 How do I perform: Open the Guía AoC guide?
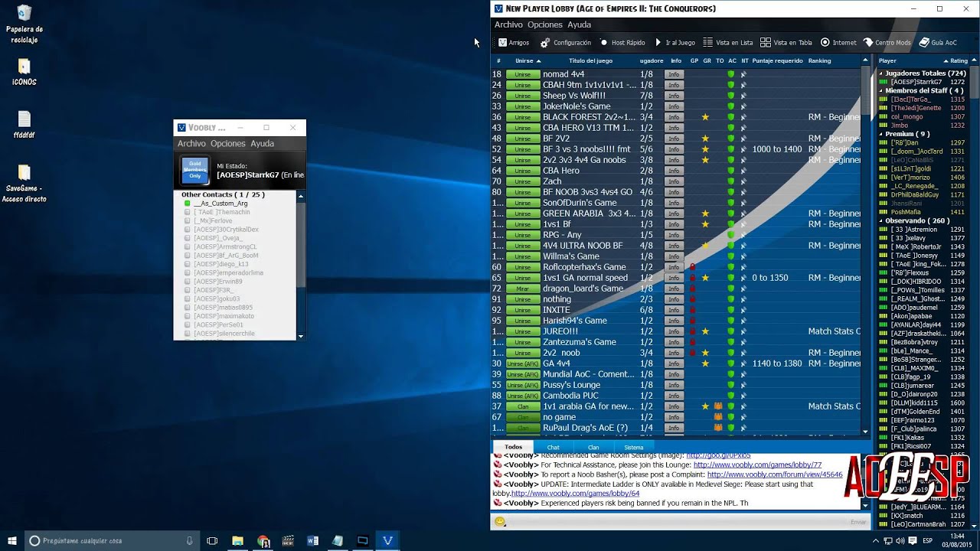click(x=938, y=43)
